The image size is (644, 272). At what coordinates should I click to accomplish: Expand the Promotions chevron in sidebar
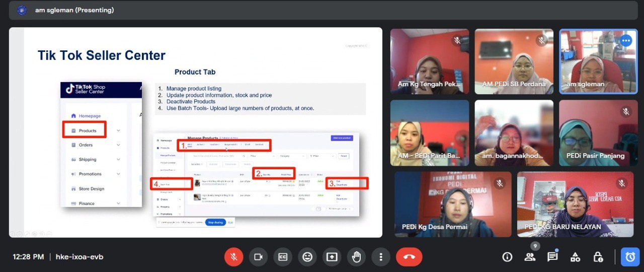click(x=118, y=174)
